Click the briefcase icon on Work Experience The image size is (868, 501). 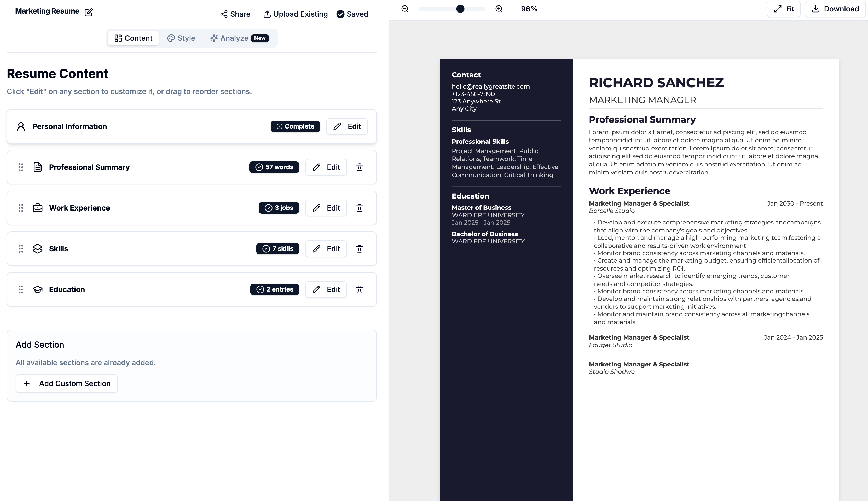point(38,208)
